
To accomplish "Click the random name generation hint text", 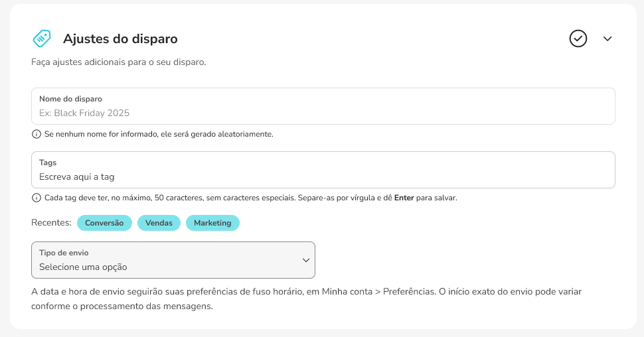I will pos(159,134).
